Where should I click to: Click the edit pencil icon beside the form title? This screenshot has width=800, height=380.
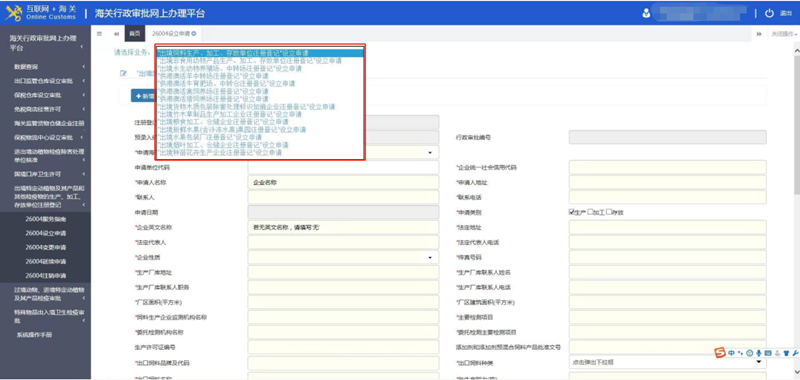pos(123,73)
